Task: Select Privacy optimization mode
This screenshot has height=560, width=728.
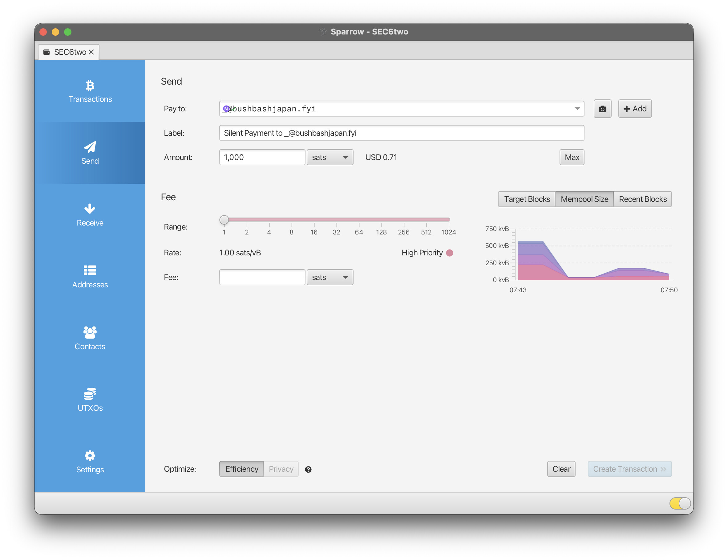Action: (x=281, y=469)
